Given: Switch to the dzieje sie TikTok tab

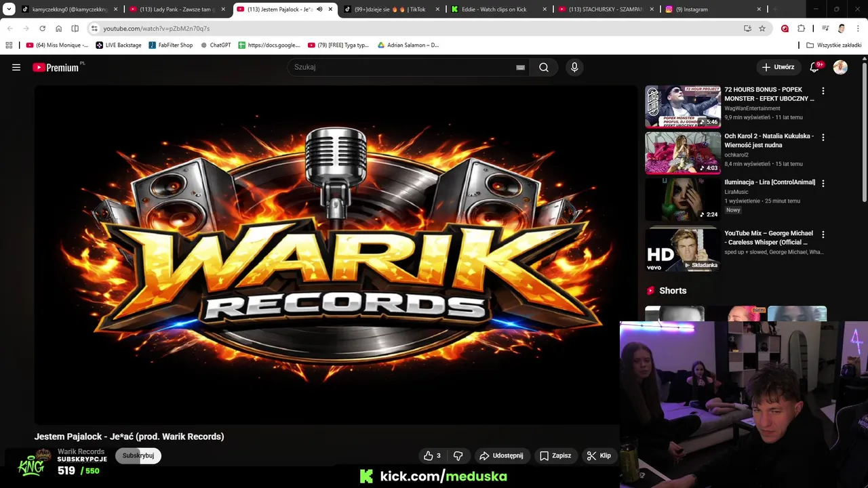Looking at the screenshot, I should [391, 9].
